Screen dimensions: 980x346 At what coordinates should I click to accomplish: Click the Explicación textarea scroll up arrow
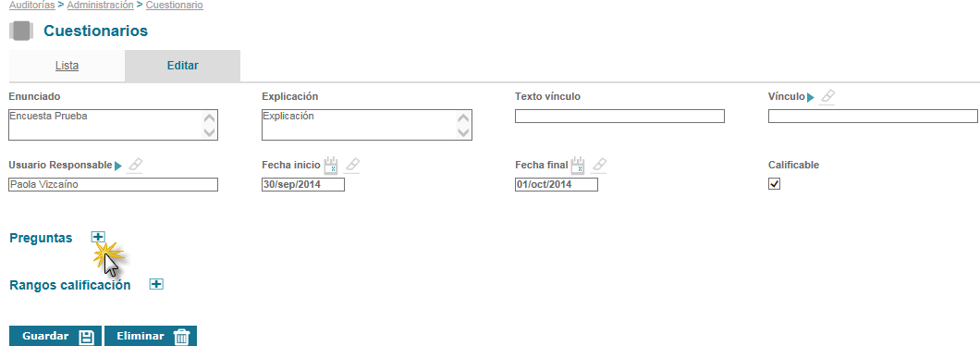[x=463, y=118]
